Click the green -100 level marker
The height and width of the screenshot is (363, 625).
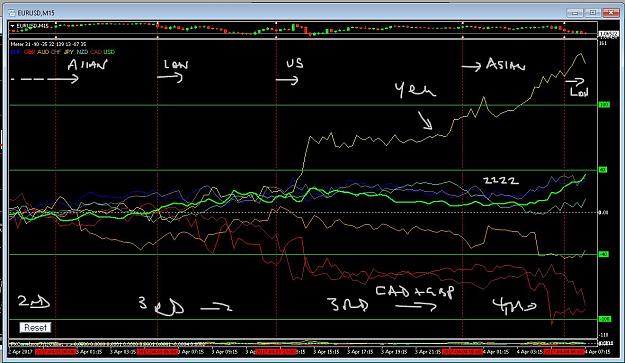tap(604, 320)
